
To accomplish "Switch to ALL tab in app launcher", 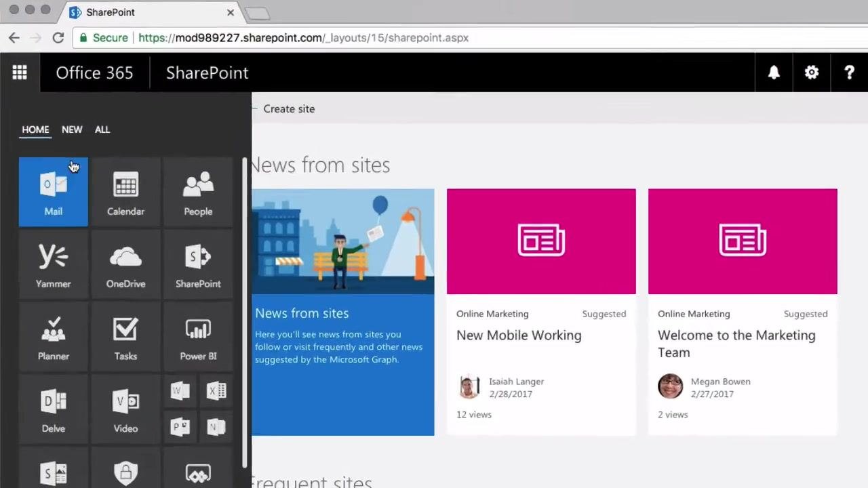I will coord(102,129).
